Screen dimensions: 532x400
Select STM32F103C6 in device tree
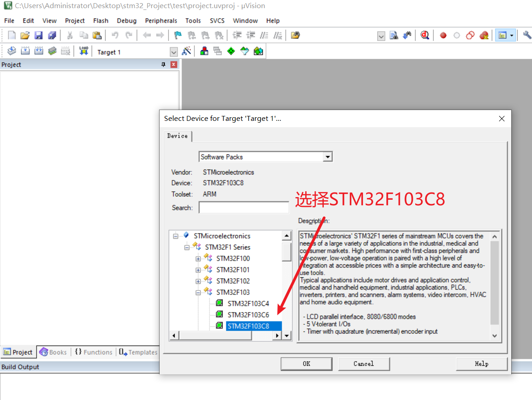click(x=248, y=315)
